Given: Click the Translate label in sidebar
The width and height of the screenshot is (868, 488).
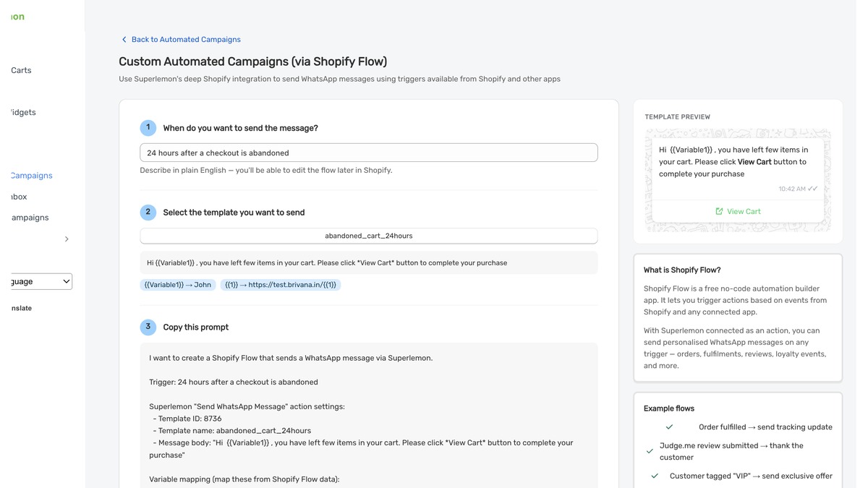Looking at the screenshot, I should point(21,308).
